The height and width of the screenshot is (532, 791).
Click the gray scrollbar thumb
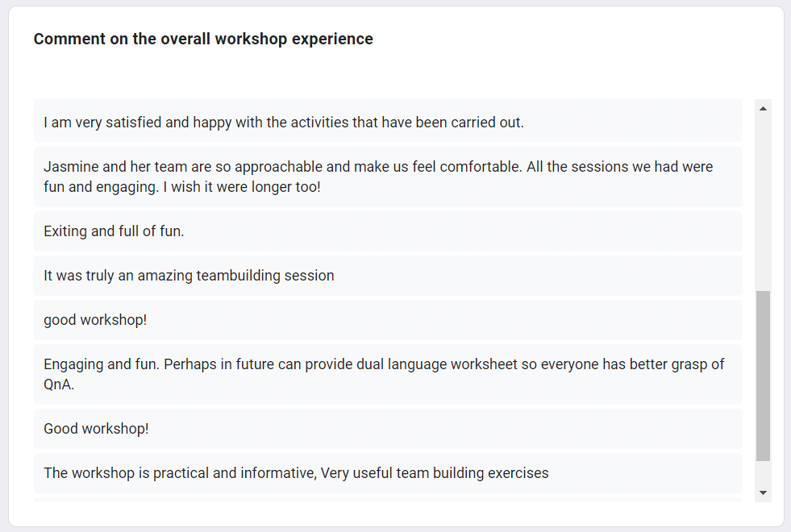tap(763, 376)
